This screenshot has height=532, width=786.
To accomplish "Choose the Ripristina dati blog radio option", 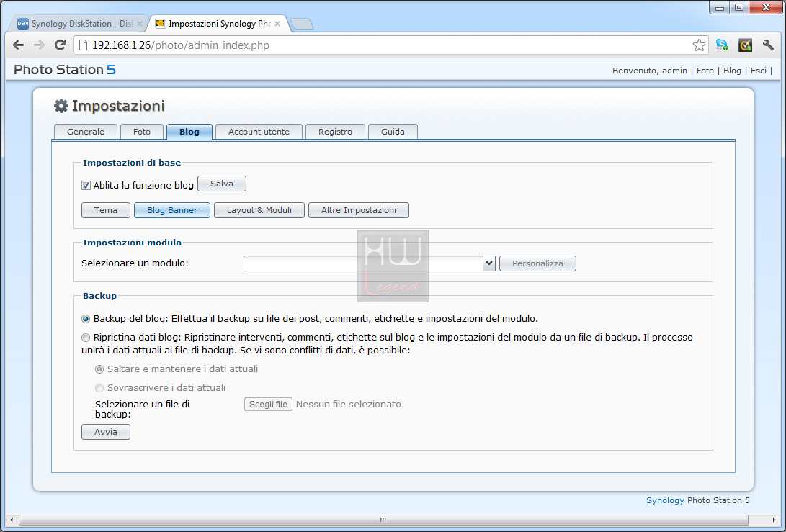I will (x=86, y=338).
